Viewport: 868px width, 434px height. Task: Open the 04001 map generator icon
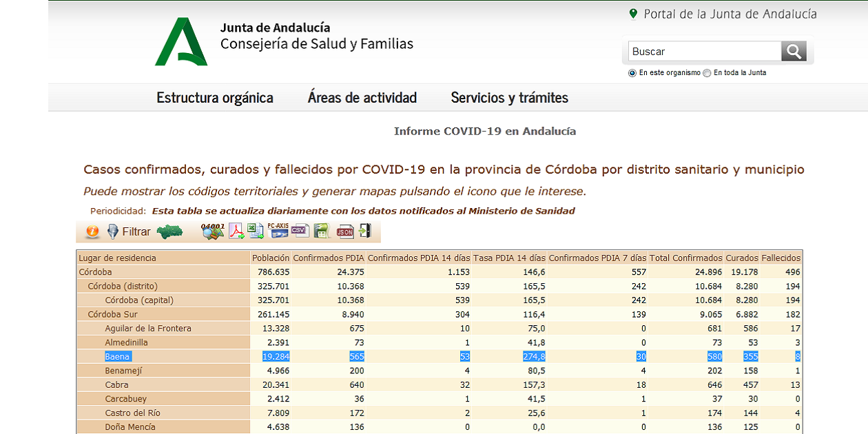pyautogui.click(x=212, y=232)
